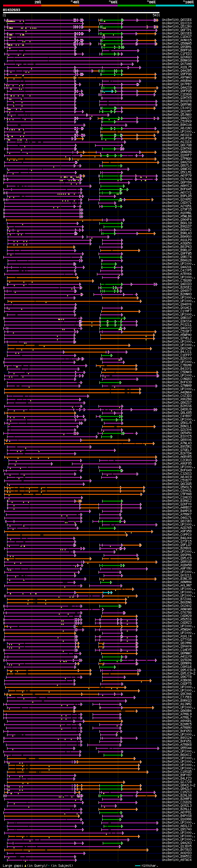Select subject label UniRef100_A4QN64
197x868 pixels.
tap(177, 392)
